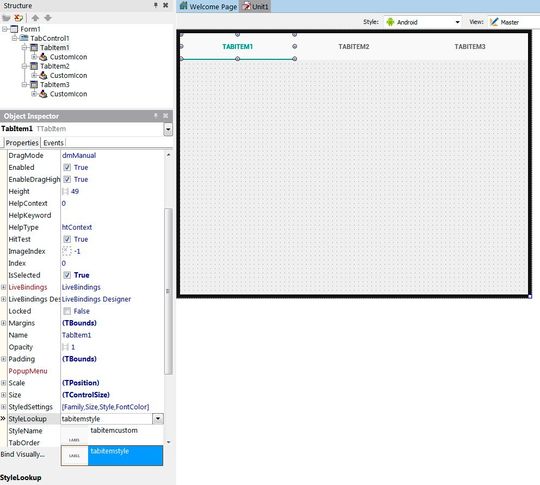Click the Height value 49
540x485 pixels.
click(x=75, y=192)
